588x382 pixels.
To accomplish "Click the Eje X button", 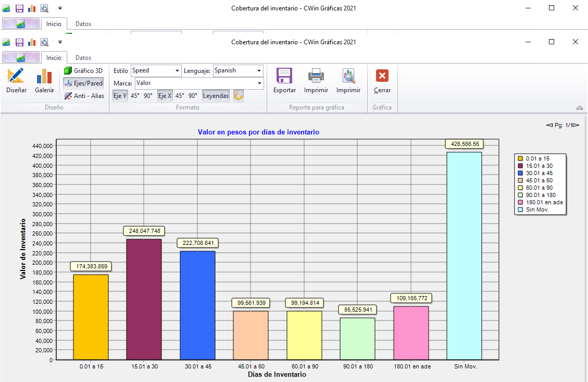I will 165,96.
